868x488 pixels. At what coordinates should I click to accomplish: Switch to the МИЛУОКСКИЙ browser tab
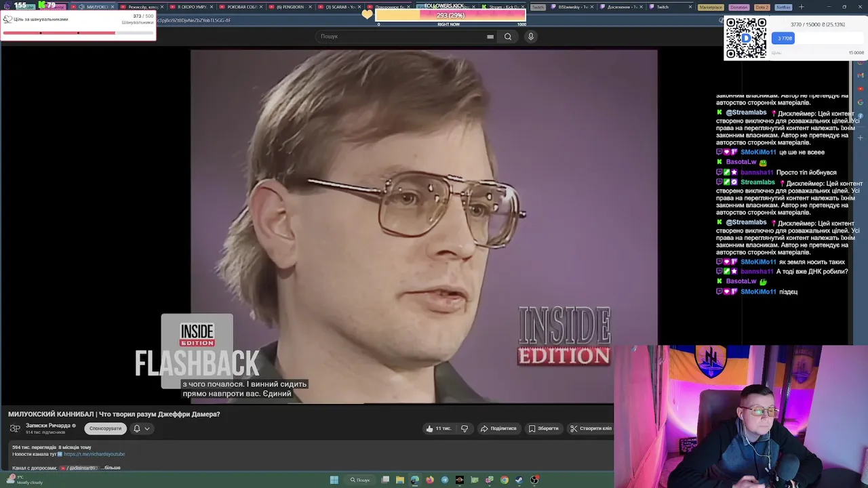95,7
